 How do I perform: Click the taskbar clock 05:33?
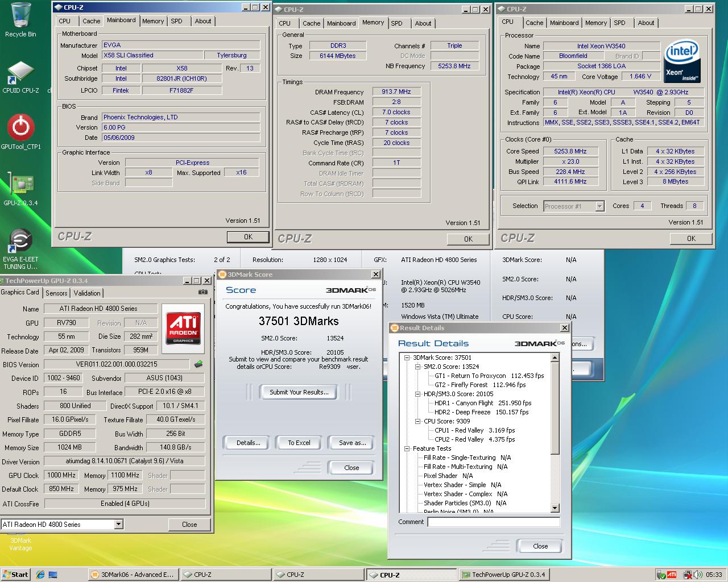click(714, 575)
